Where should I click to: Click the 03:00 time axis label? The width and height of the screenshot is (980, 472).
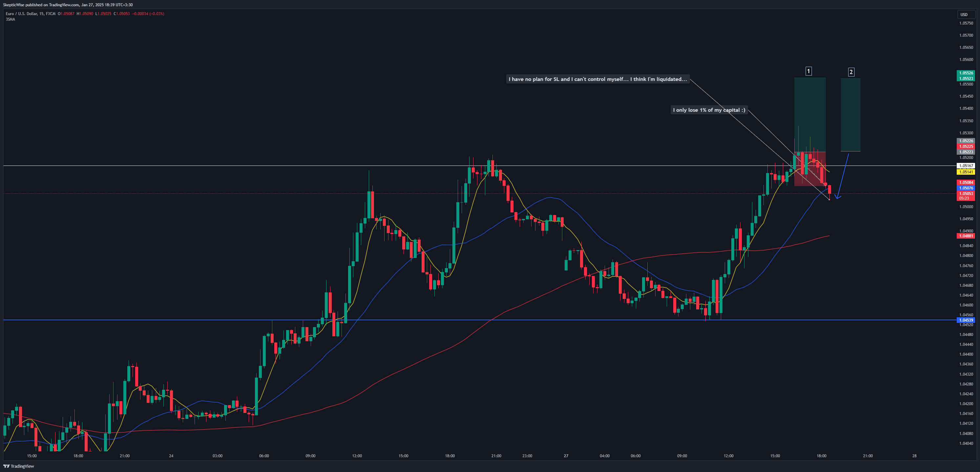tap(218, 456)
